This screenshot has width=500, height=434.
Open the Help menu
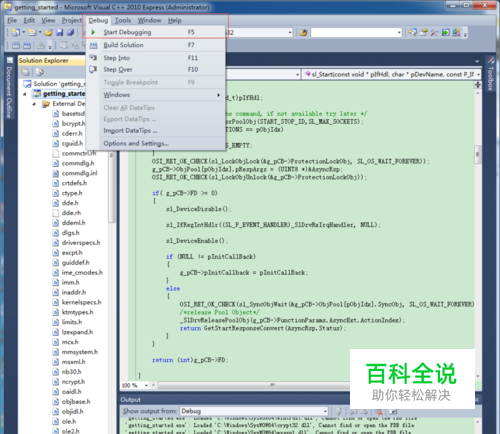[175, 20]
